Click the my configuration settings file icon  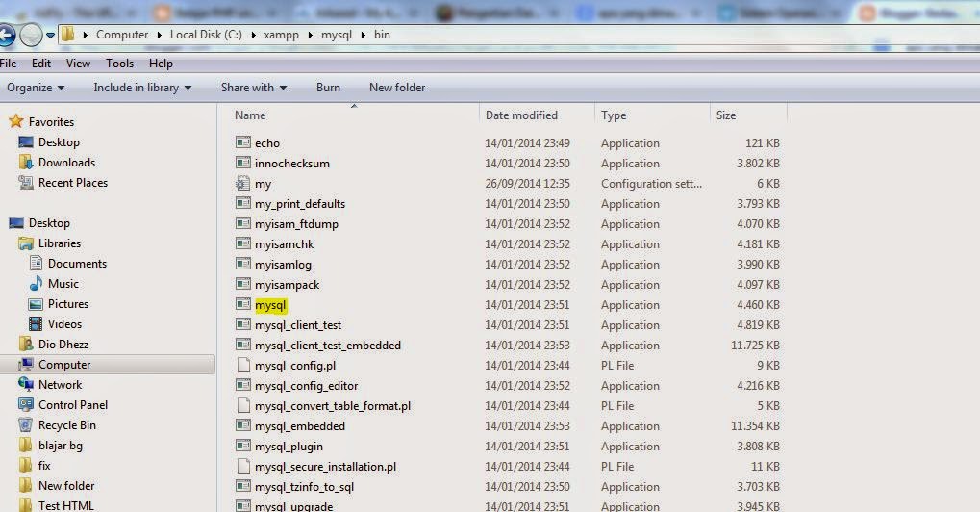point(243,183)
